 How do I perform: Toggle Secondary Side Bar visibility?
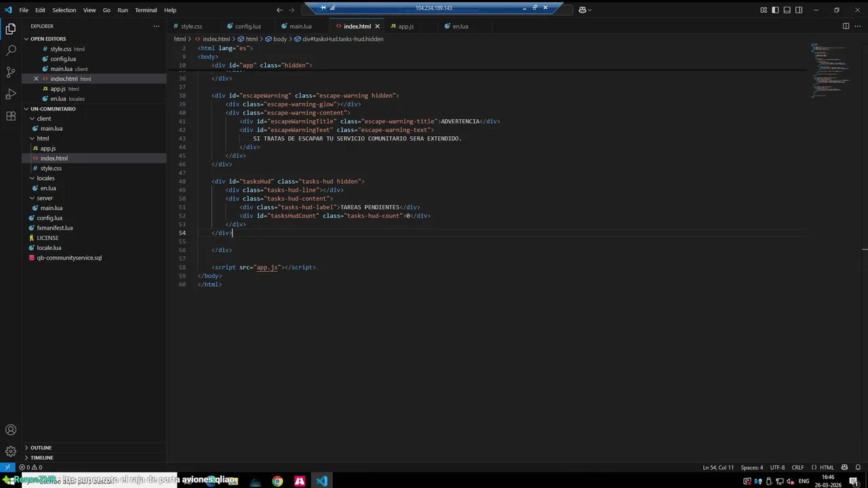pyautogui.click(x=799, y=10)
